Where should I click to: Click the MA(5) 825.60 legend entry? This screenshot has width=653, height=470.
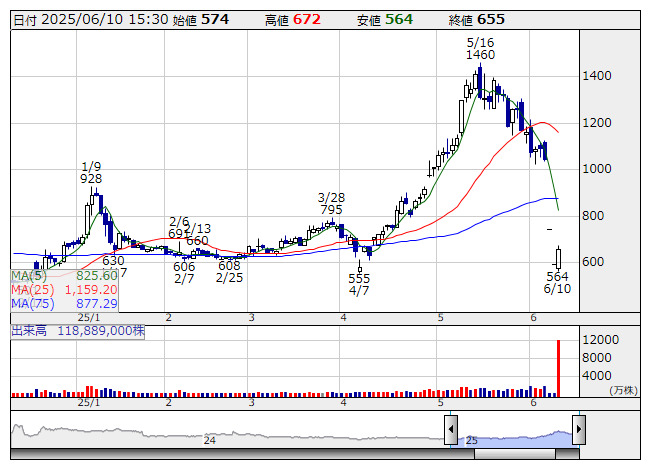pyautogui.click(x=65, y=276)
